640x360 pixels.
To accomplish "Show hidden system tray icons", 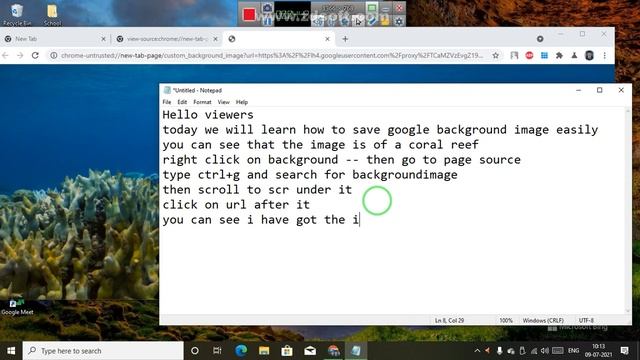I will (477, 351).
